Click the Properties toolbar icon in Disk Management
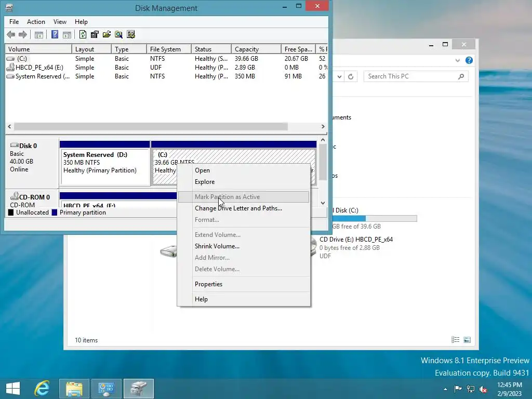 95,34
